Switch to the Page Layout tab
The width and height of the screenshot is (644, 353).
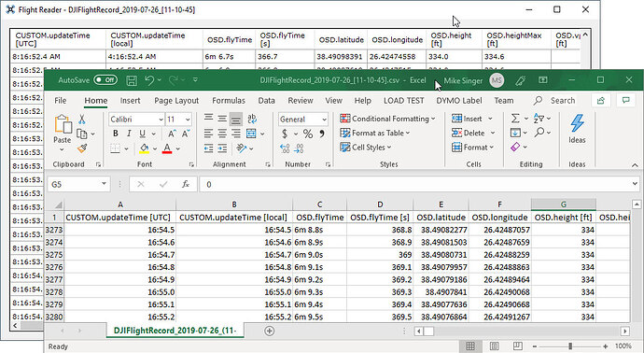176,100
